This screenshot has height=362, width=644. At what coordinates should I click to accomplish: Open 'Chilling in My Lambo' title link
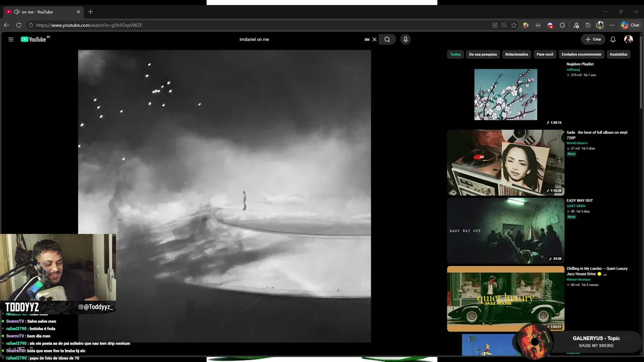click(x=597, y=271)
